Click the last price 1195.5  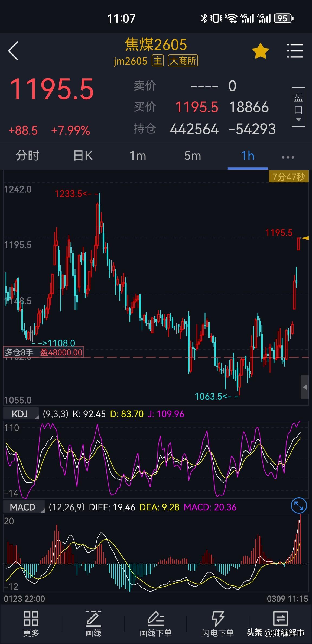(51, 89)
